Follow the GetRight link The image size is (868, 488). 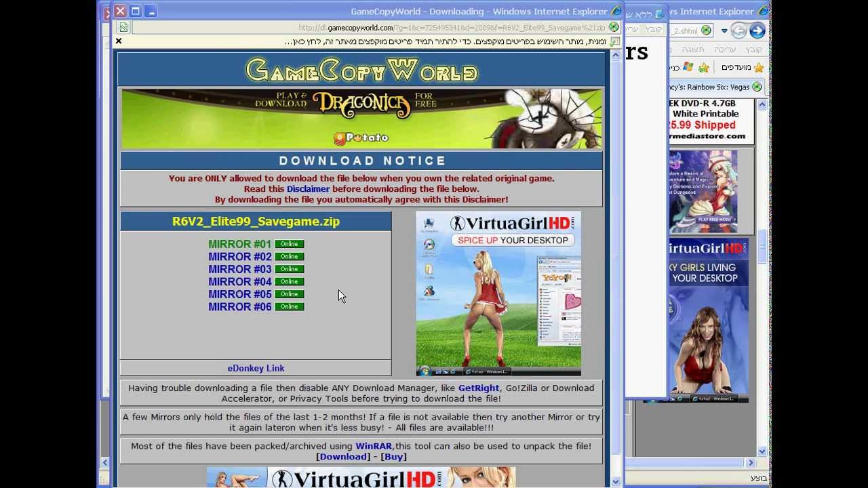479,388
